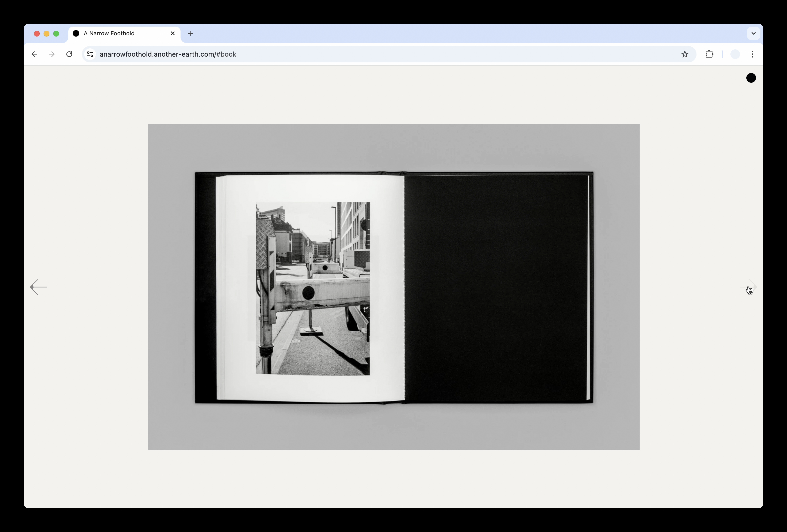
Task: Close the browser window red button
Action: [37, 33]
